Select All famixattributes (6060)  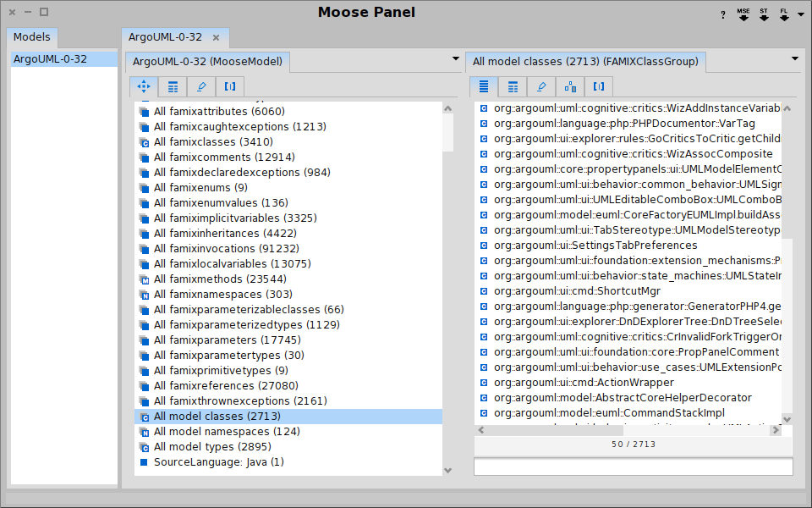(288, 112)
